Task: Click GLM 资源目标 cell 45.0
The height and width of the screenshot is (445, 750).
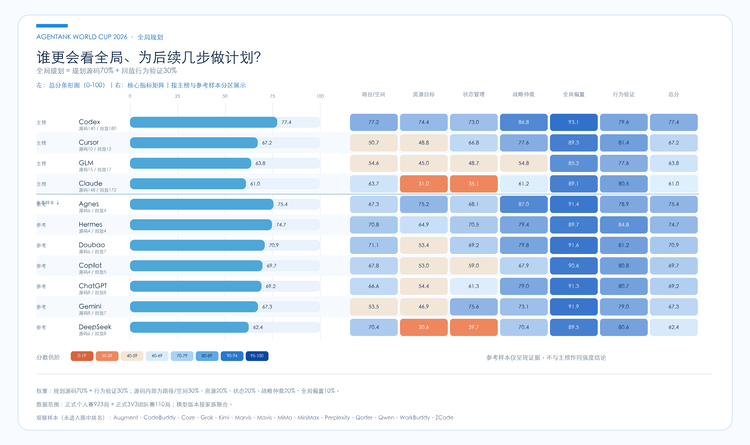Action: click(424, 163)
